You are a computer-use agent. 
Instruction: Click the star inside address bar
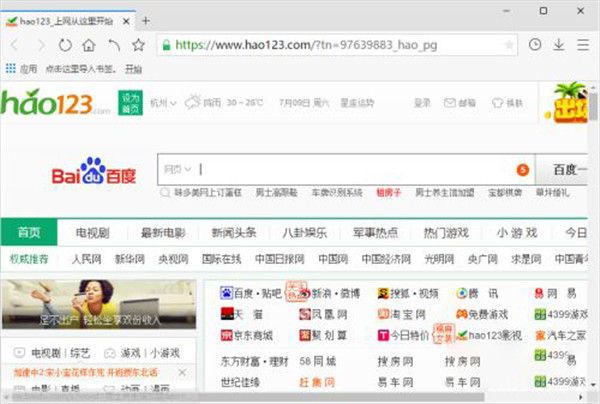click(509, 45)
